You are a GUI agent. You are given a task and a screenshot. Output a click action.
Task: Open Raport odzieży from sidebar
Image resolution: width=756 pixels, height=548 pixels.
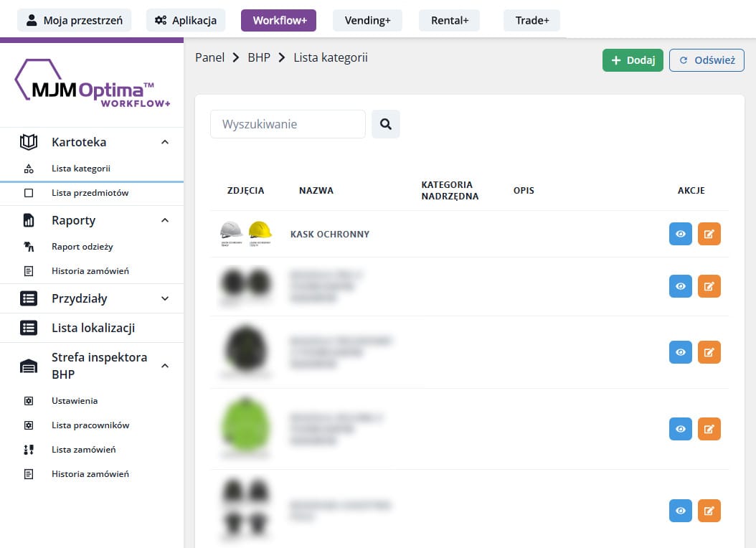click(82, 247)
